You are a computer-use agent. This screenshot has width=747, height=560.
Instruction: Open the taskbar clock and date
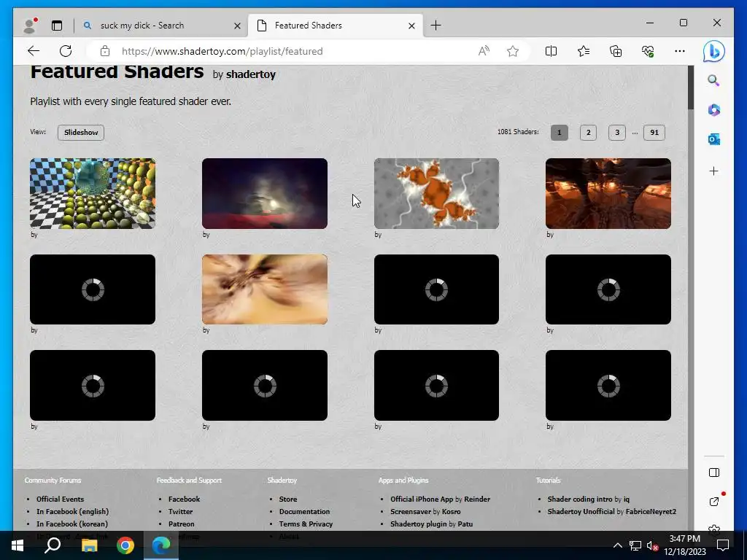tap(685, 545)
